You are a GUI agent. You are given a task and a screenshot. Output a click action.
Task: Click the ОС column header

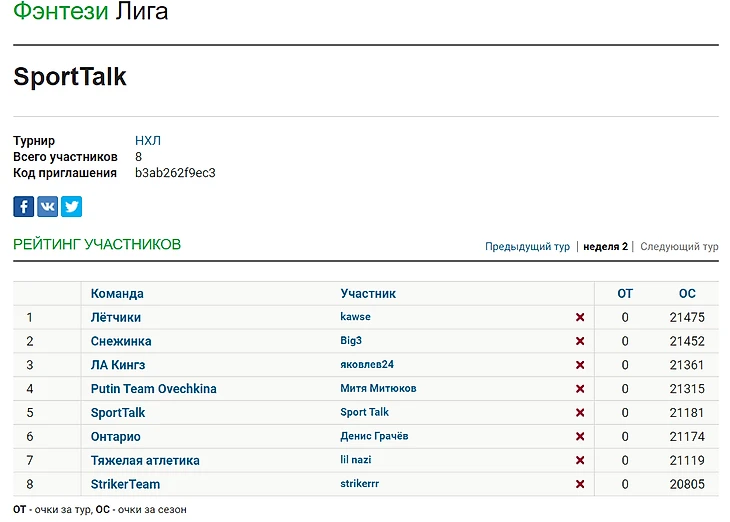tap(687, 294)
